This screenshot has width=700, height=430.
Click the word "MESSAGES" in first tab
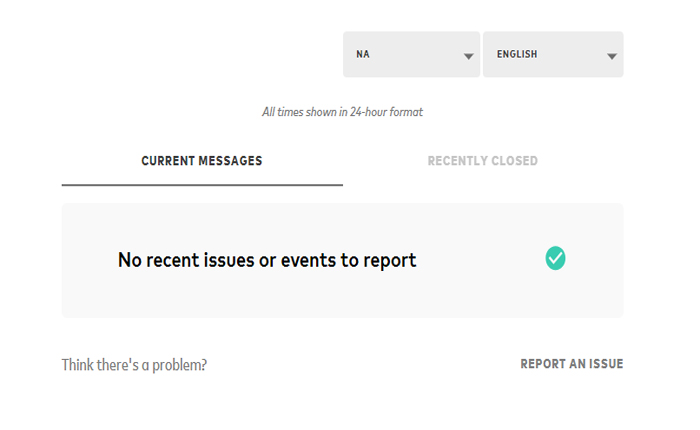pos(228,161)
